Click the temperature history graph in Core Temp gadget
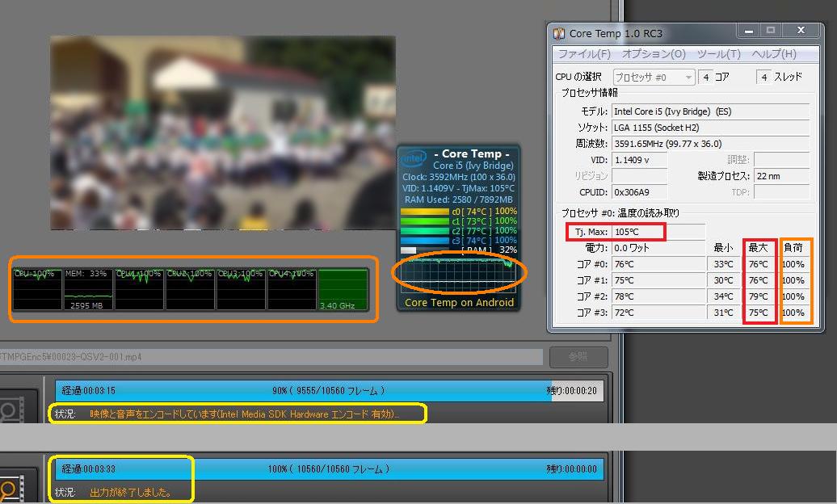 point(458,273)
